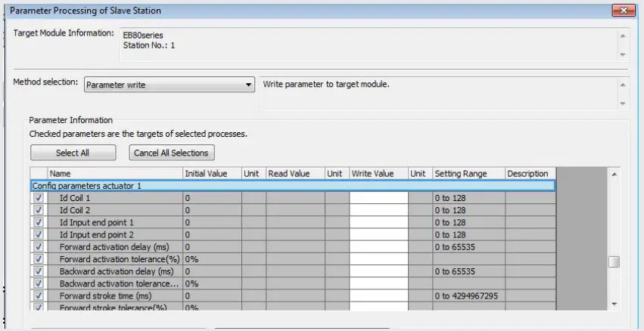Image resolution: width=644 pixels, height=331 pixels.
Task: Toggle the Id Coil 1 checkbox
Action: (39, 198)
